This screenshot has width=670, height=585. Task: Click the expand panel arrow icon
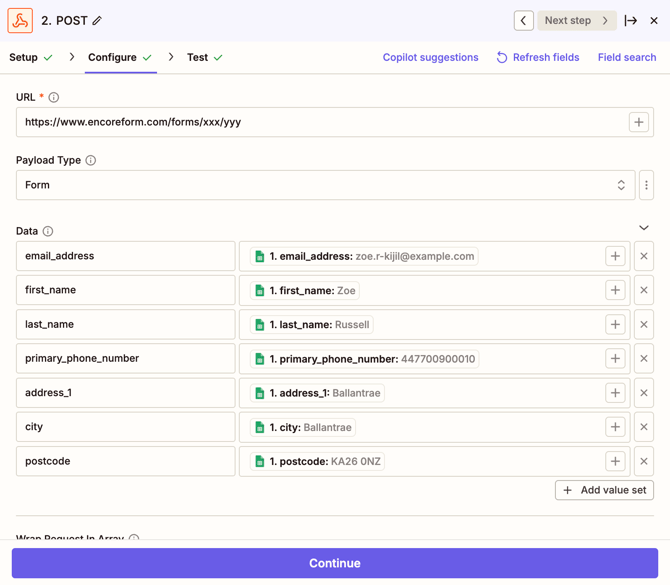[x=630, y=20]
